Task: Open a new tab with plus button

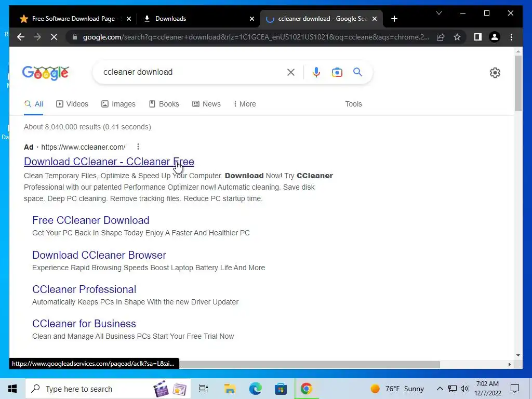Action: pos(394,19)
